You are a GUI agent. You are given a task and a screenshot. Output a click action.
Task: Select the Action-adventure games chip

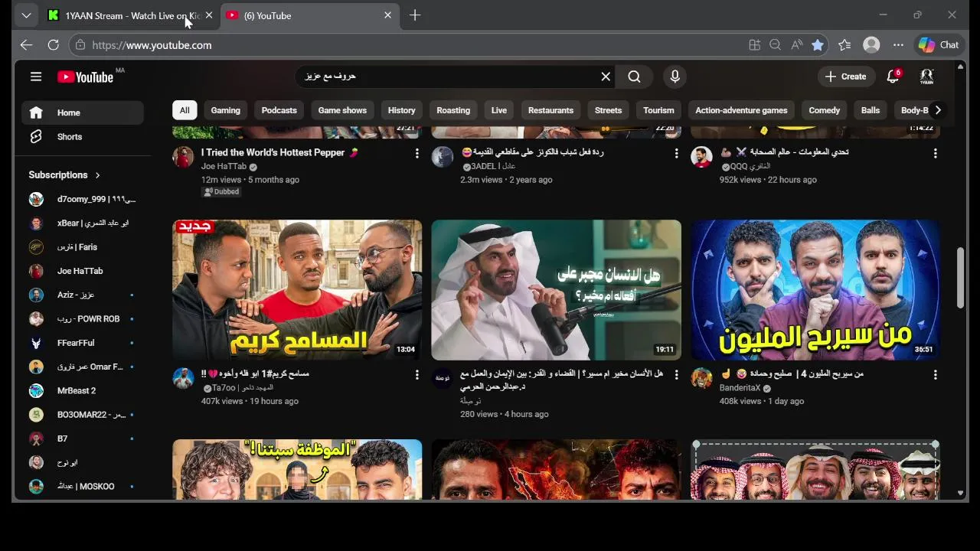click(741, 110)
